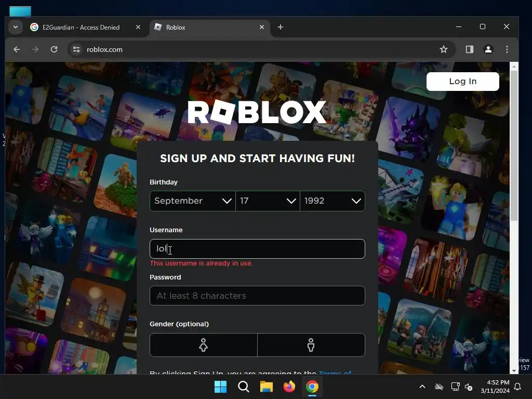Click the scrollbar up arrow

[514, 66]
